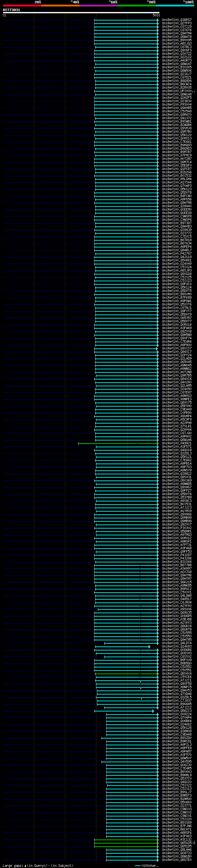Select hit label UniRef100_C6TDZ1
This screenshot has height=868, width=197.
tap(176, 78)
